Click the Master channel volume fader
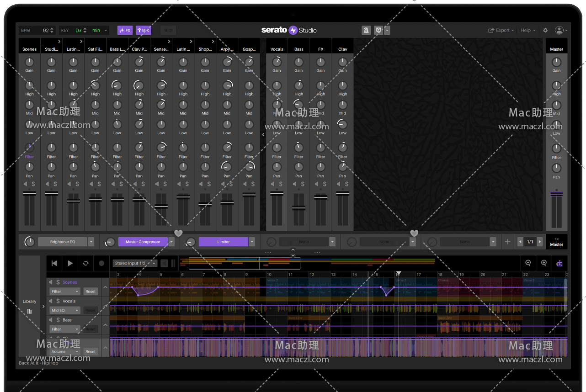 click(556, 194)
